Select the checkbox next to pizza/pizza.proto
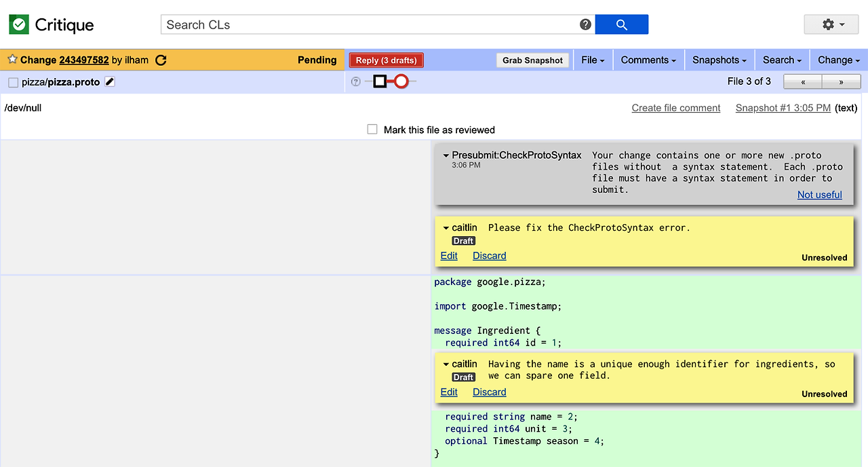 pyautogui.click(x=12, y=81)
